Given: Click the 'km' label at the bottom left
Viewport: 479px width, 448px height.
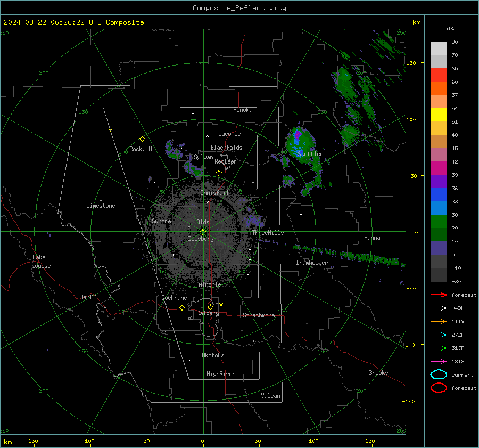Looking at the screenshot, I should pos(7,442).
